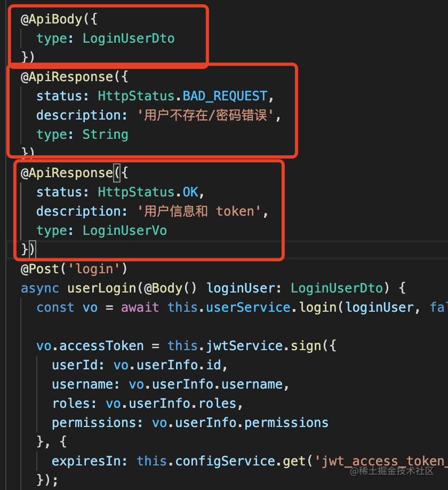This screenshot has height=490, width=448.
Task: Click the @ApiBody decorator name
Action: pos(52,19)
